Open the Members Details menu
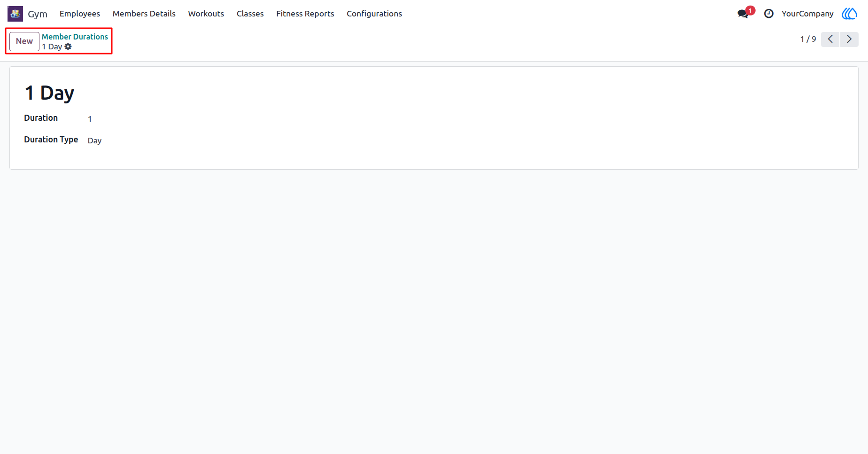The width and height of the screenshot is (868, 454). click(x=144, y=14)
